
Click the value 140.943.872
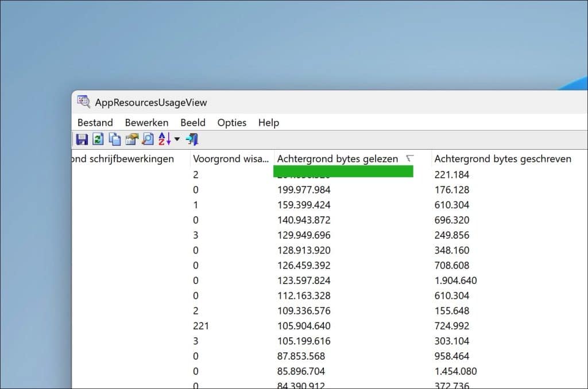pyautogui.click(x=304, y=220)
